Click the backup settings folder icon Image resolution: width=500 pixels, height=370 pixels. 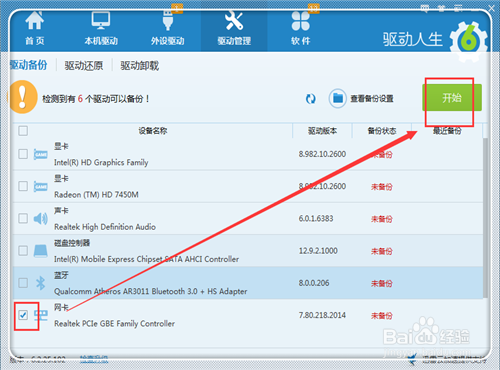338,98
